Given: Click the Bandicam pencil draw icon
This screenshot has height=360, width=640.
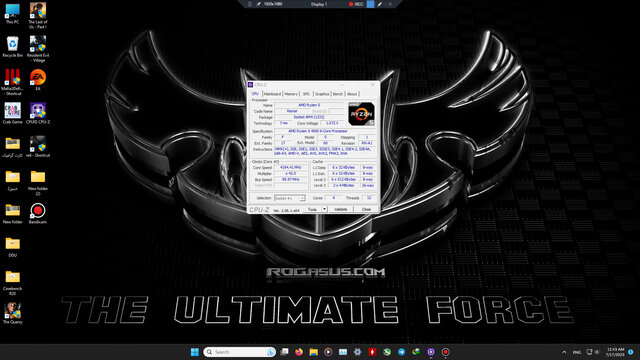Looking at the screenshot, I should point(380,4).
